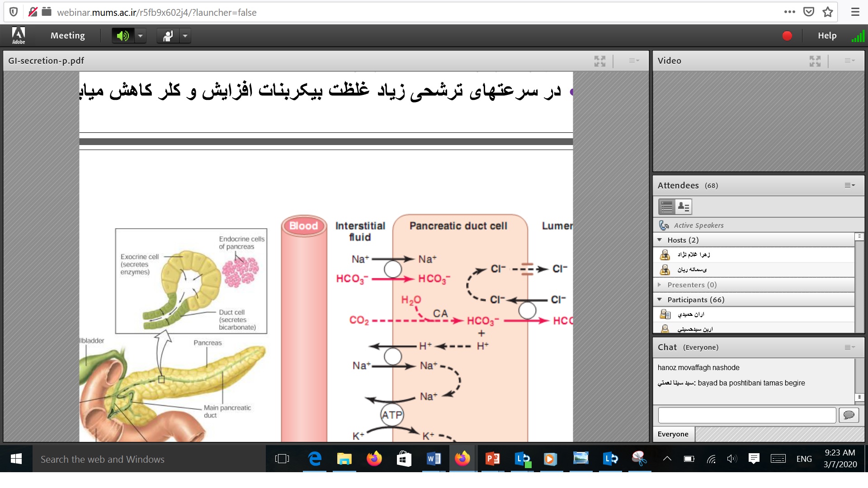Switch to attendee status view

[684, 207]
